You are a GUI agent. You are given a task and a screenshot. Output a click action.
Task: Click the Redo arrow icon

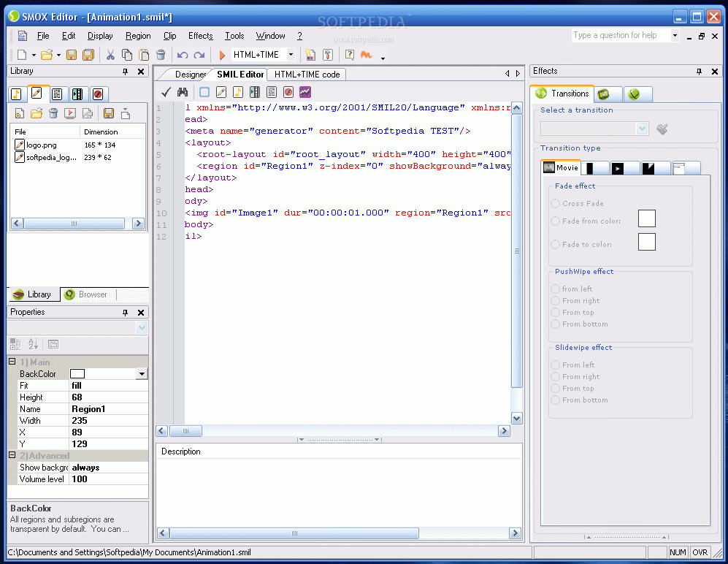(x=199, y=55)
